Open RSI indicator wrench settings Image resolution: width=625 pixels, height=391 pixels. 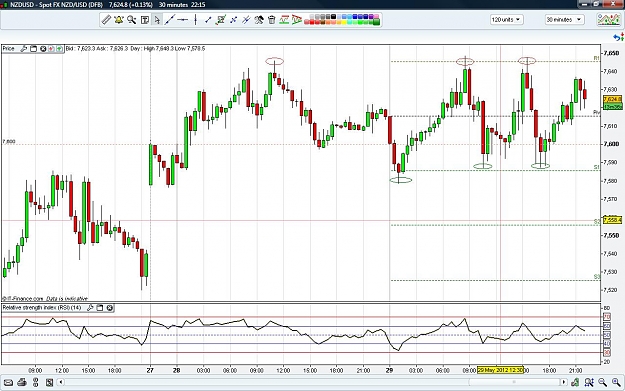90,307
